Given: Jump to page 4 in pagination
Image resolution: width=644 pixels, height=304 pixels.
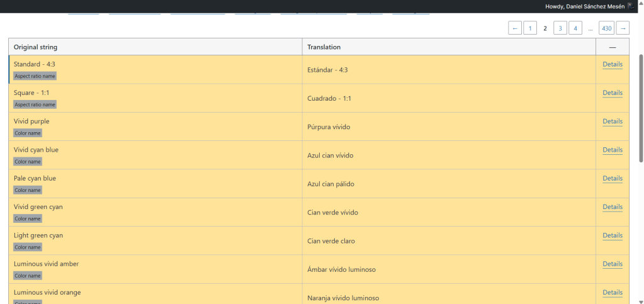Looking at the screenshot, I should tap(575, 28).
